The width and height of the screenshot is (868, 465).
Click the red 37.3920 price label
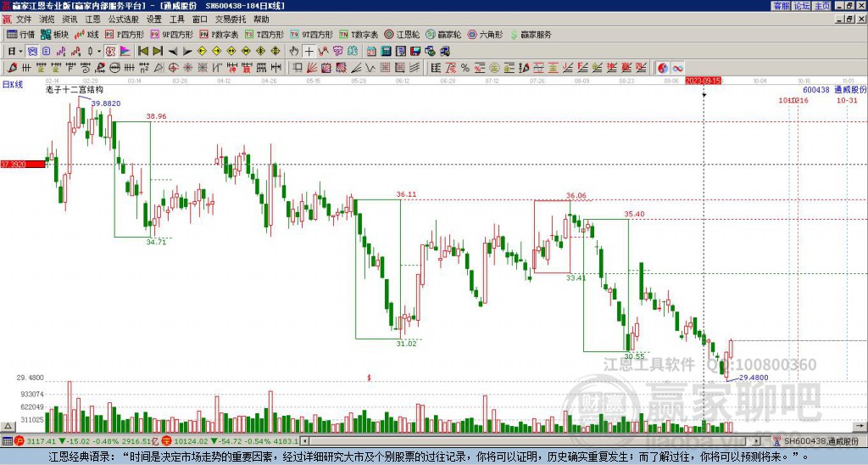pyautogui.click(x=23, y=164)
